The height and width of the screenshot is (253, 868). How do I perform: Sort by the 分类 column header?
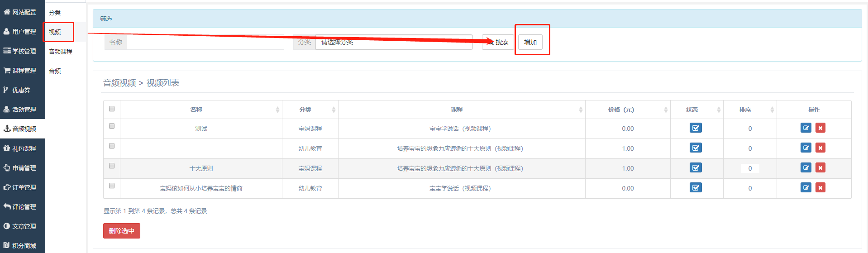tap(310, 110)
